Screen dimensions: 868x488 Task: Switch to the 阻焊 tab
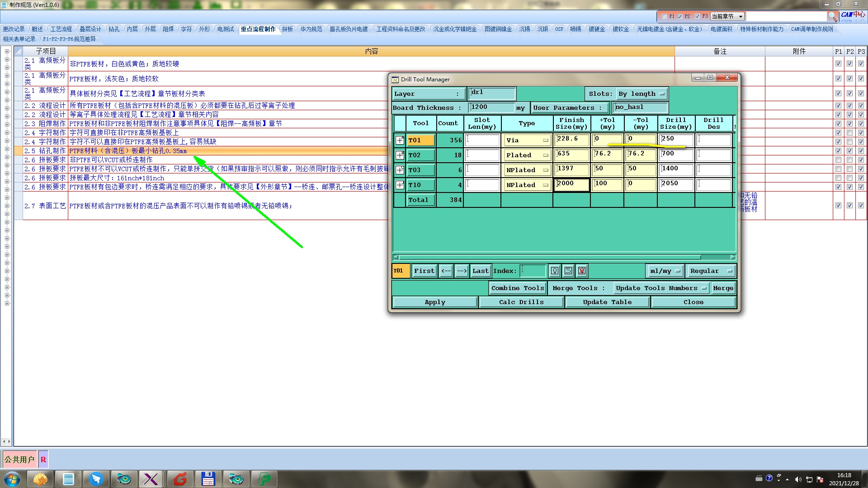pos(168,29)
